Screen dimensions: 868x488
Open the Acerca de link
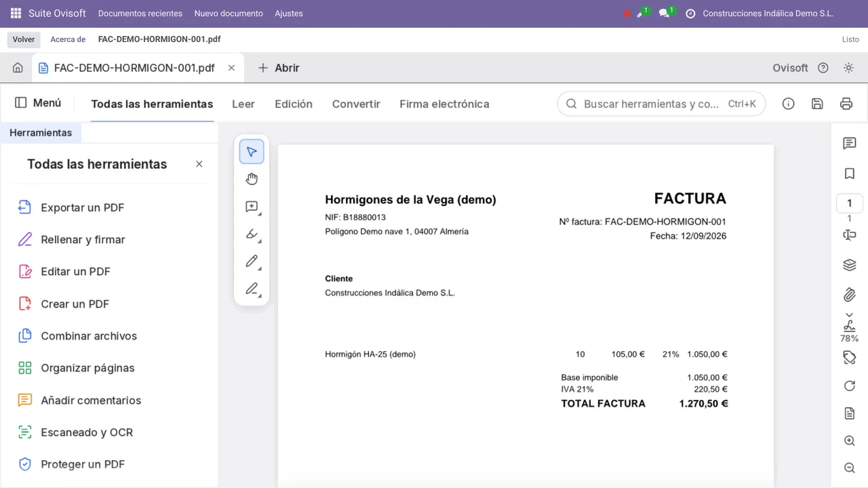(x=68, y=39)
